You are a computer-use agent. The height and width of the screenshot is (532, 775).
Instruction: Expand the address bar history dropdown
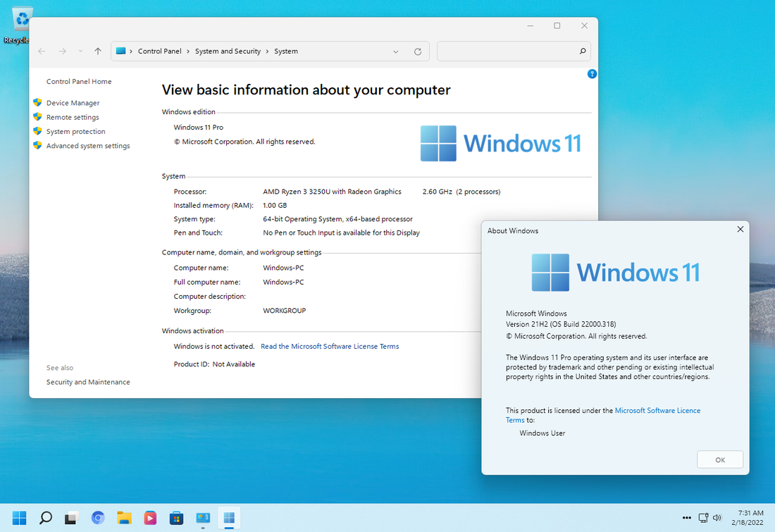click(x=395, y=51)
